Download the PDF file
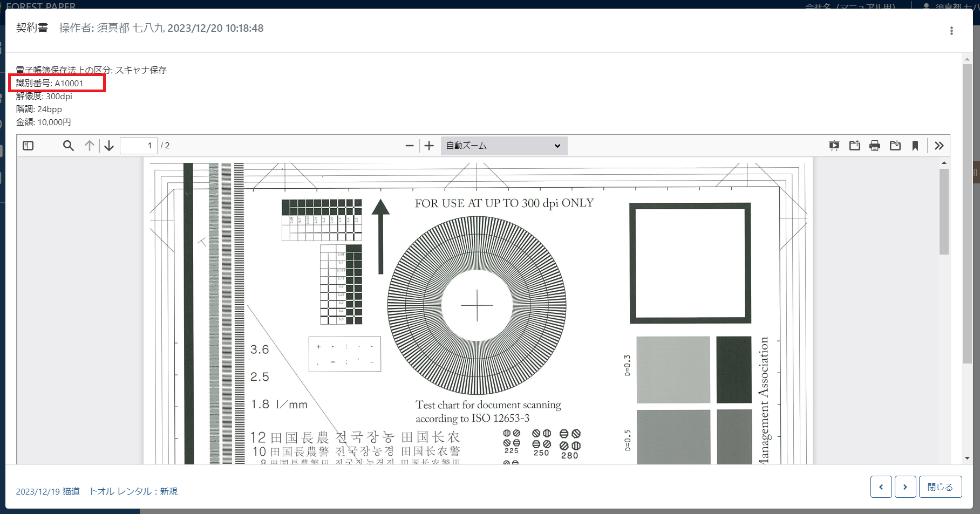980x514 pixels. 895,146
